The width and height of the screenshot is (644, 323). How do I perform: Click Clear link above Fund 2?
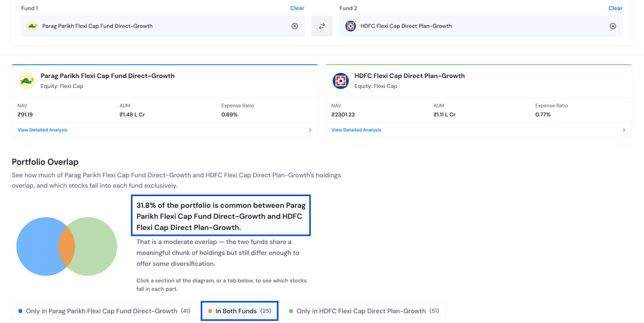615,8
